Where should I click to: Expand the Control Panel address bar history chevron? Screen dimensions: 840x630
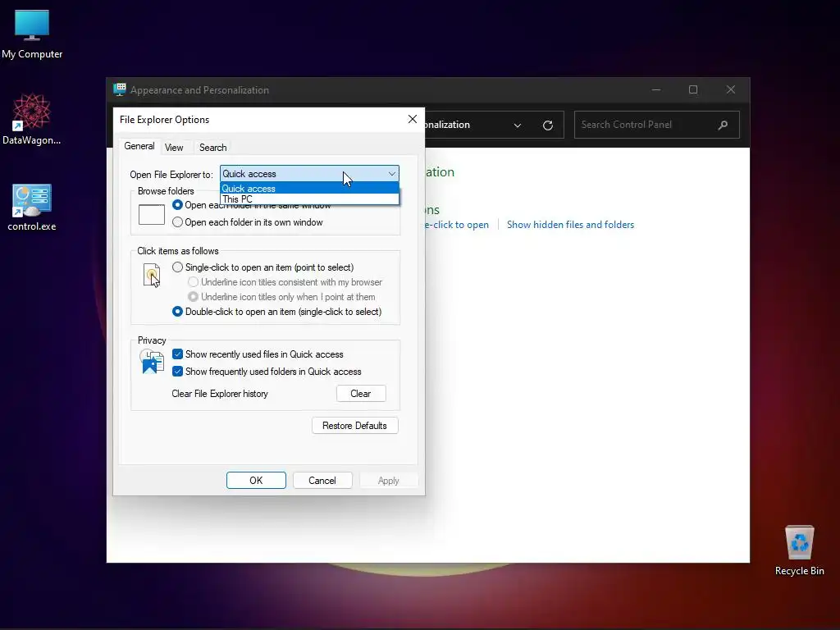(517, 126)
